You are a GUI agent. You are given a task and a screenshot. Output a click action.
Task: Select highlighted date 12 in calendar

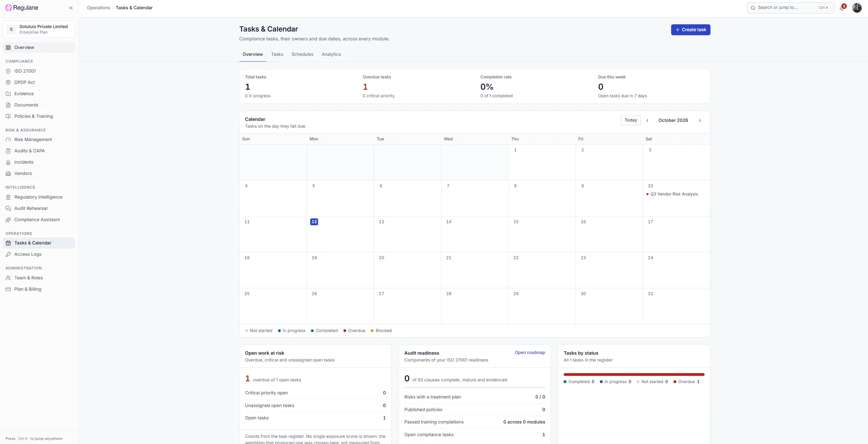click(x=314, y=222)
